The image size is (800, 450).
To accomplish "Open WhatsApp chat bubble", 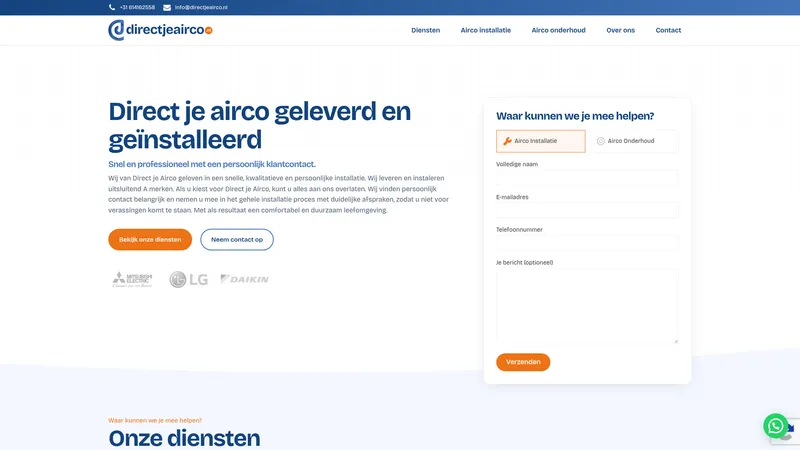I will pyautogui.click(x=776, y=426).
